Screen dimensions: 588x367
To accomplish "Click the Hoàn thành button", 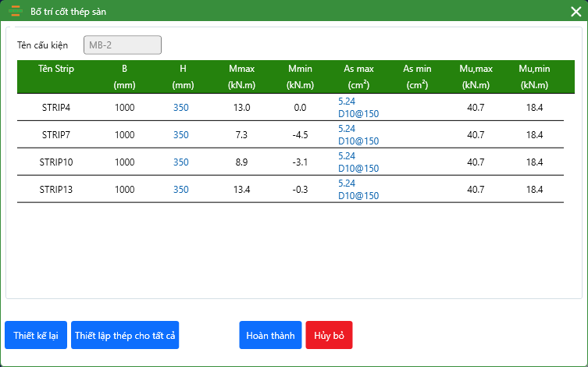I will [270, 335].
